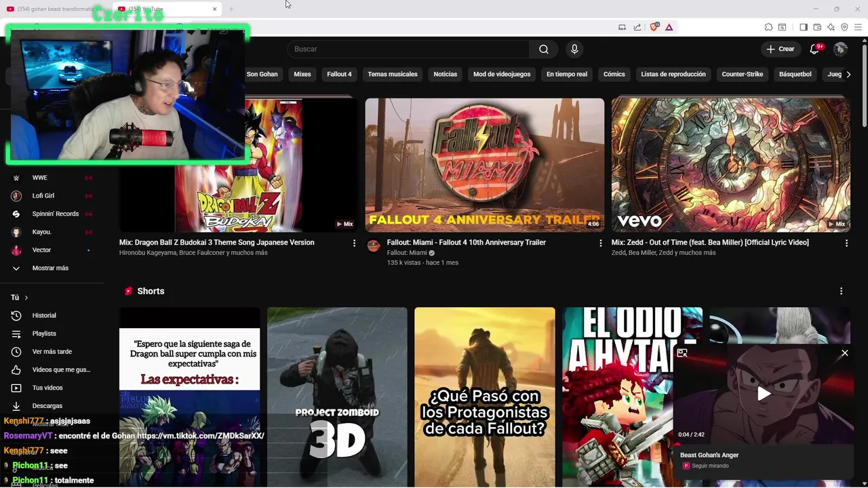Open the browser extensions puzzle icon
Viewport: 868px width, 488px height.
[768, 27]
